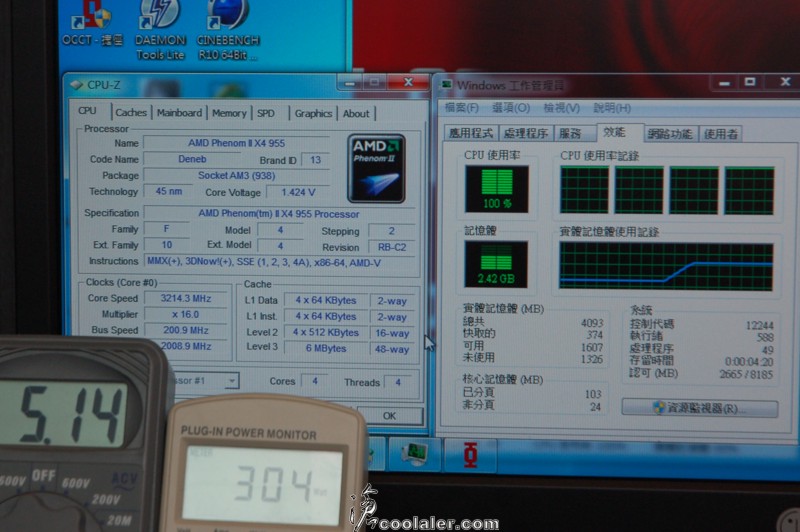Expand the processor selection dropdown in CPU-Z

(231, 381)
